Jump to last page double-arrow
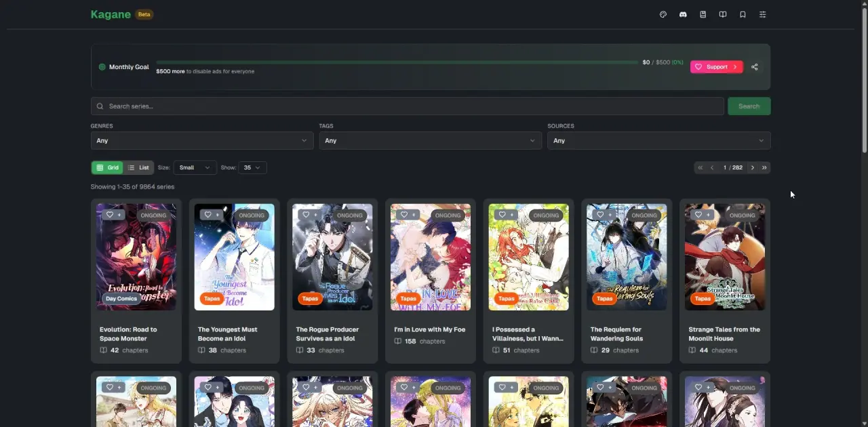Viewport: 868px width, 427px height. click(764, 167)
